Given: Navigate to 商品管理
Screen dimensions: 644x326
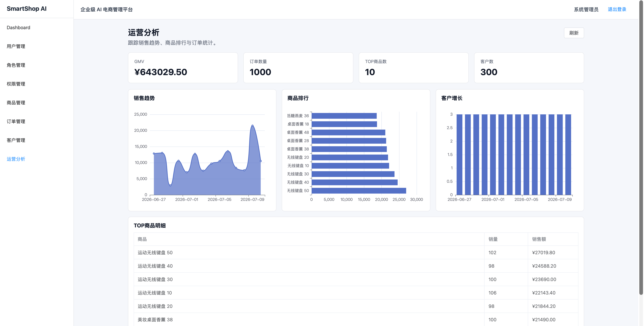Looking at the screenshot, I should click(16, 102).
